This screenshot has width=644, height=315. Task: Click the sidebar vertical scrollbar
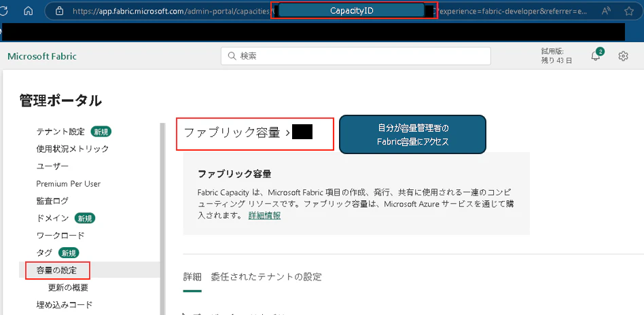click(x=162, y=219)
